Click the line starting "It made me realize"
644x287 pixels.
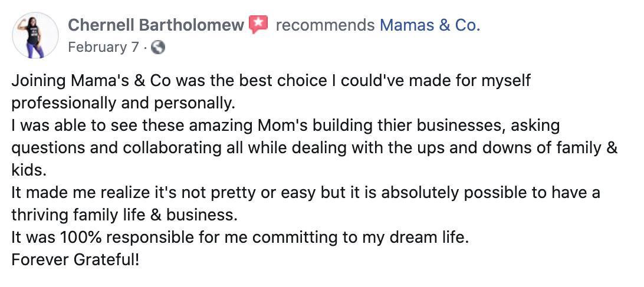306,192
